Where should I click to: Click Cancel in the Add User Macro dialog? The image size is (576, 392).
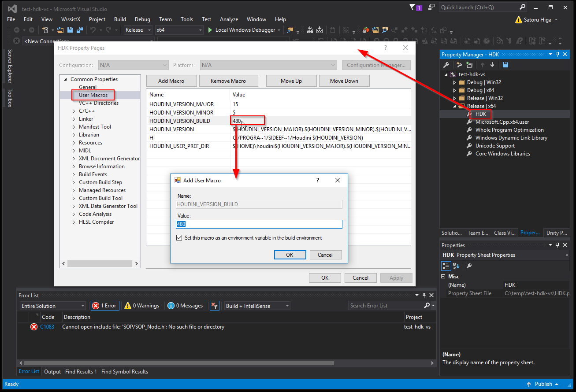pyautogui.click(x=325, y=255)
